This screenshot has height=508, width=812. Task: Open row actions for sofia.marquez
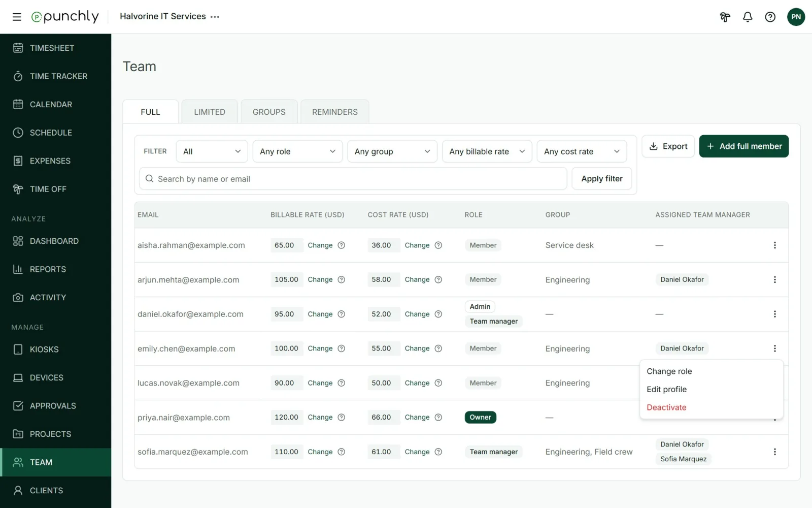click(x=774, y=452)
